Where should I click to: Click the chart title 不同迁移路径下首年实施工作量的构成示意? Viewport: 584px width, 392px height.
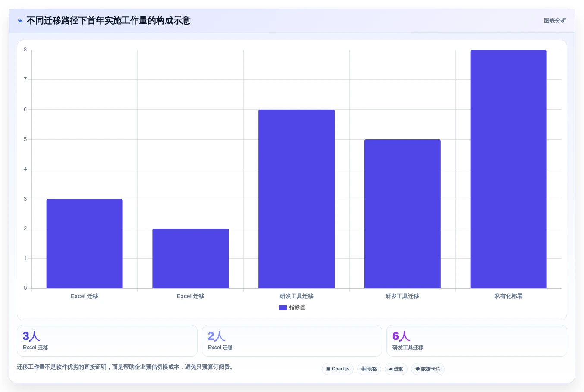click(108, 21)
